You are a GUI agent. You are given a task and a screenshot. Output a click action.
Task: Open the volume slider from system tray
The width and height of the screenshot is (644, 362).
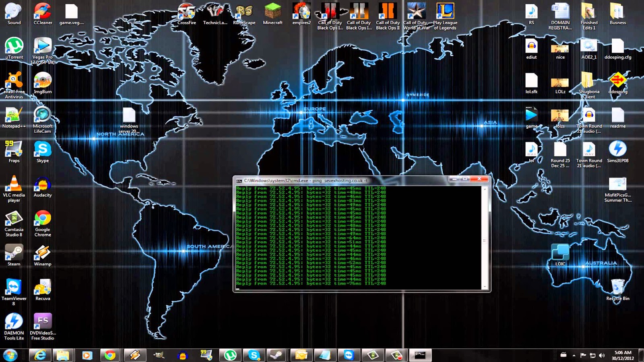[601, 354]
